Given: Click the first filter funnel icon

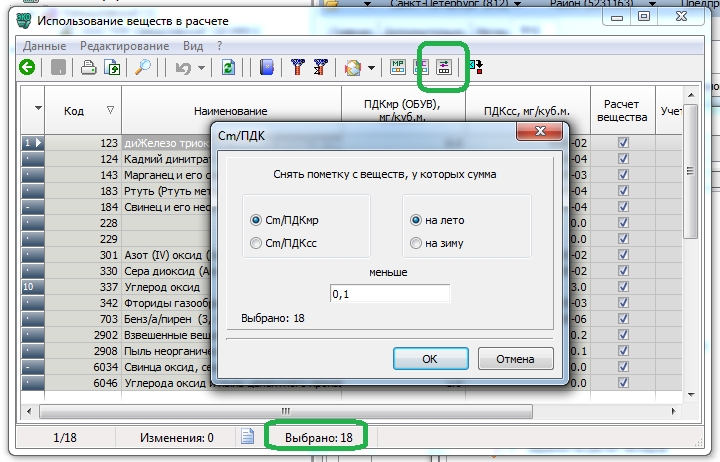Looking at the screenshot, I should pos(297,68).
